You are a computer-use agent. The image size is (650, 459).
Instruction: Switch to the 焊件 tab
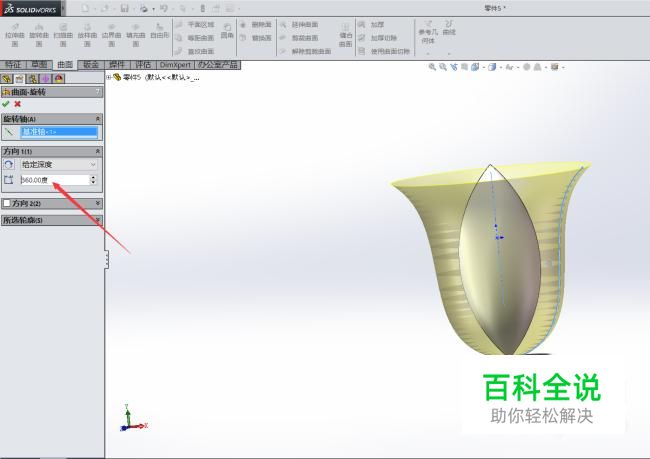pos(116,65)
